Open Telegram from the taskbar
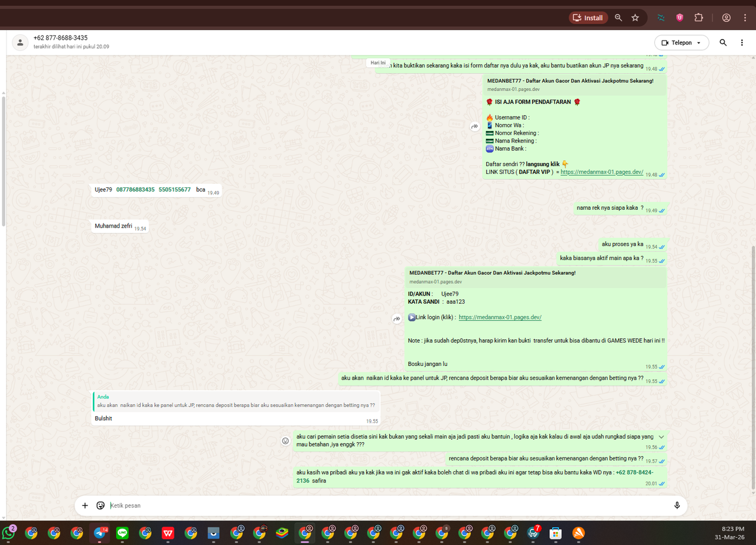This screenshot has height=545, width=756. (x=100, y=533)
